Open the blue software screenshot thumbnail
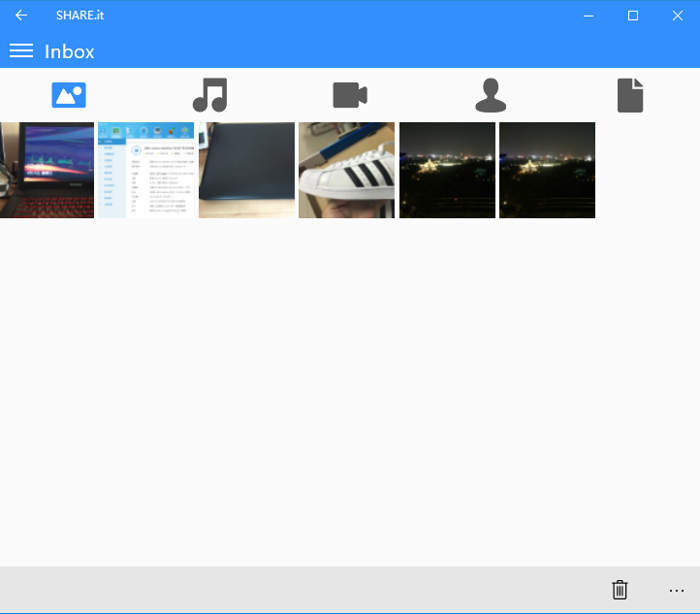 (146, 170)
